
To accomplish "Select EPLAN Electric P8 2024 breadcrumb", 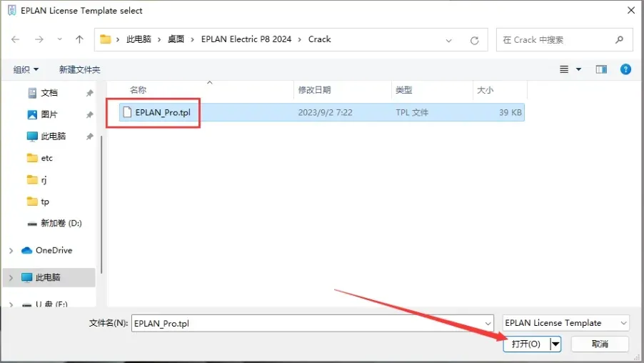I will click(246, 39).
